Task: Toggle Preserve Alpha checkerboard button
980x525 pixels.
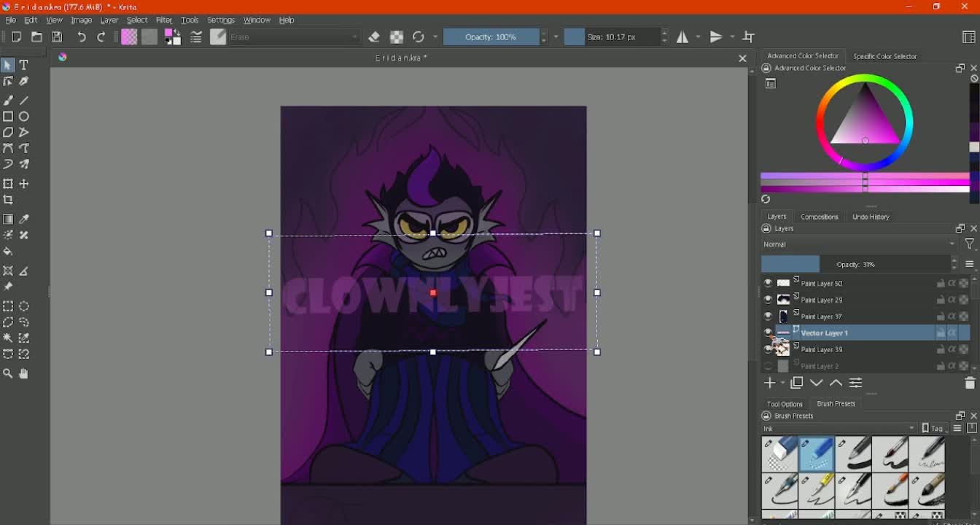Action: click(x=397, y=37)
